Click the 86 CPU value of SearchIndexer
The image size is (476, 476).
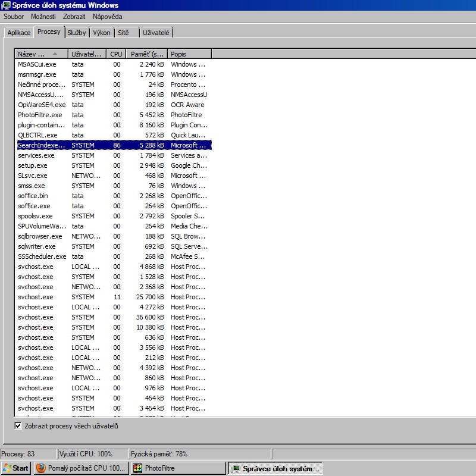pyautogui.click(x=117, y=145)
